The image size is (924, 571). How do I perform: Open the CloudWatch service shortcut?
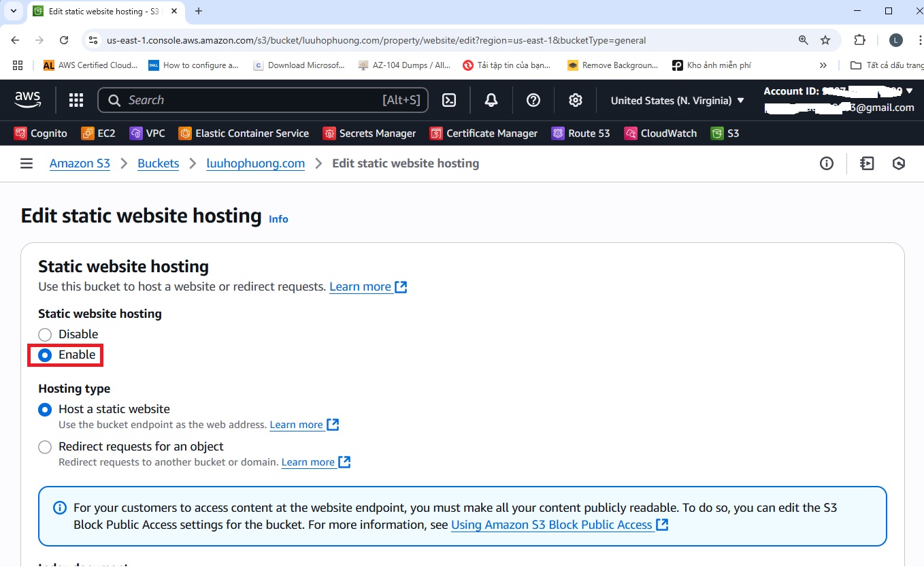[661, 133]
